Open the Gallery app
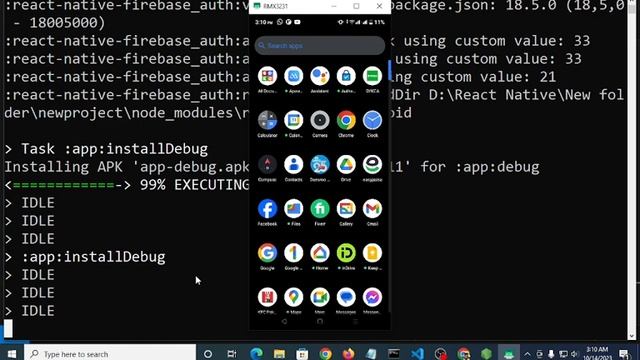 point(346,209)
